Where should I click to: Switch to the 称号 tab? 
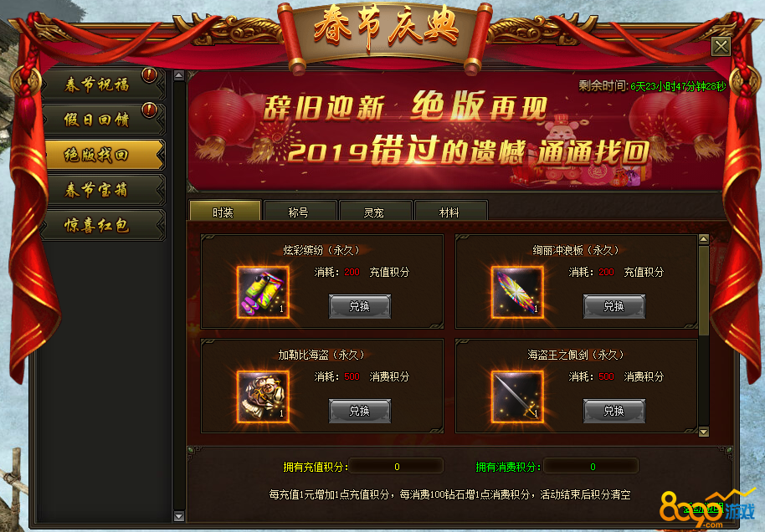(x=300, y=211)
